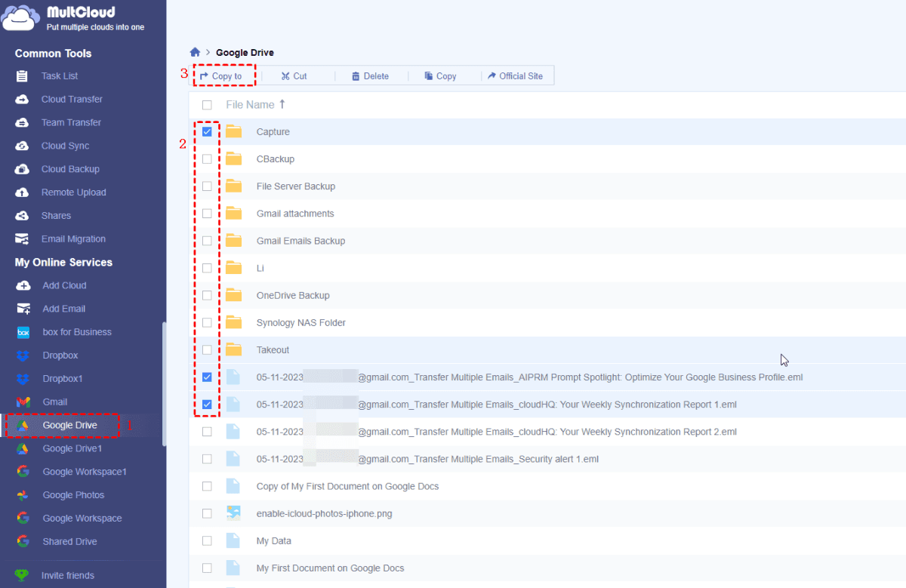This screenshot has height=588, width=906.
Task: Click Copy toolbar button
Action: click(x=441, y=76)
